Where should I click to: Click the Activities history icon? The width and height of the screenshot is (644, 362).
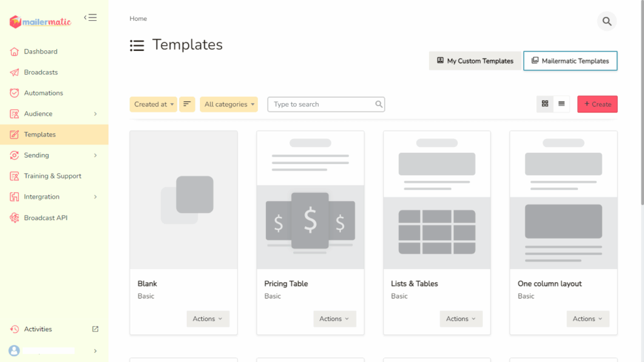coord(14,329)
